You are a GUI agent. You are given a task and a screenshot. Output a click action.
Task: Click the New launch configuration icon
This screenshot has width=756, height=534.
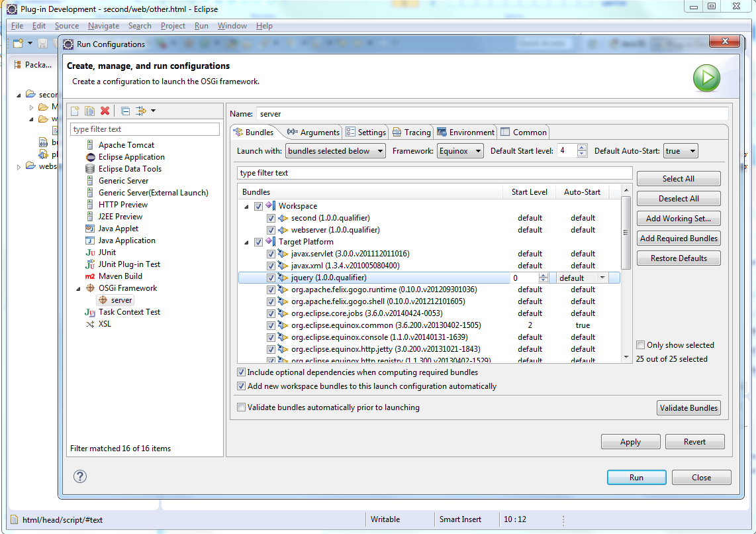click(x=75, y=111)
